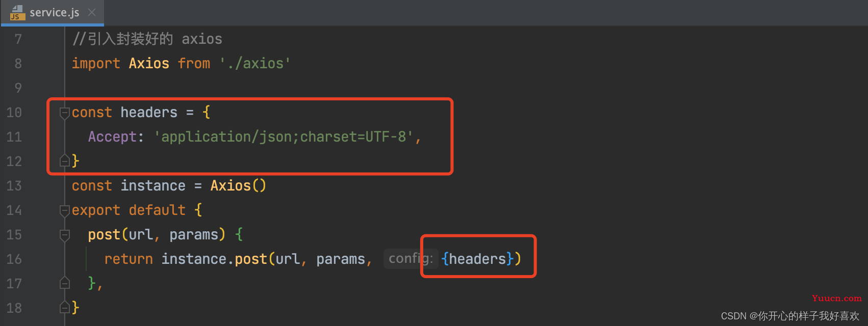Viewport: 868px width, 326px height.
Task: Click the config inlay hint on line 16
Action: pos(411,259)
